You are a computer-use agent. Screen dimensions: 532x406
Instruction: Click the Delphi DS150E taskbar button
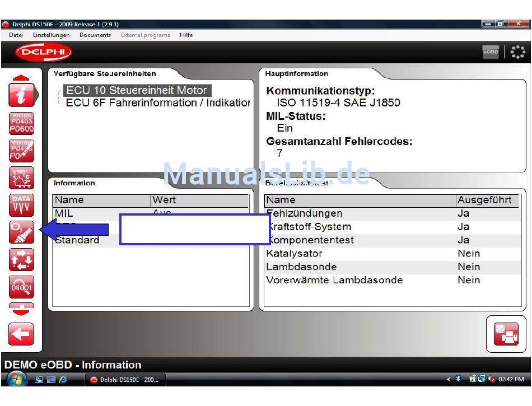tap(125, 380)
